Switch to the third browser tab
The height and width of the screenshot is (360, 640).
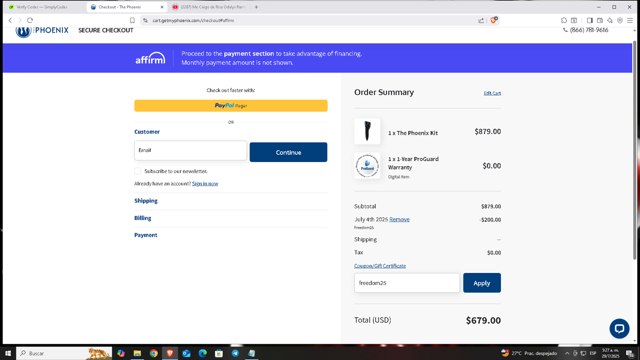[209, 7]
